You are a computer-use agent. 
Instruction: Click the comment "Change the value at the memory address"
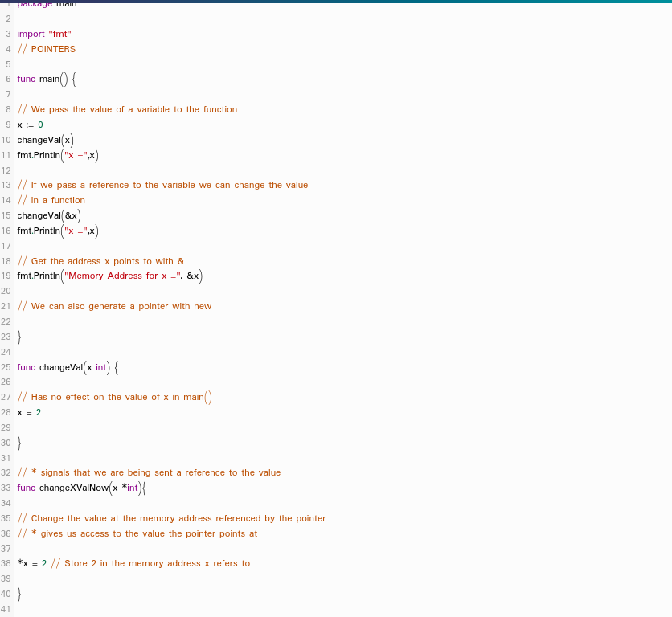[171, 518]
